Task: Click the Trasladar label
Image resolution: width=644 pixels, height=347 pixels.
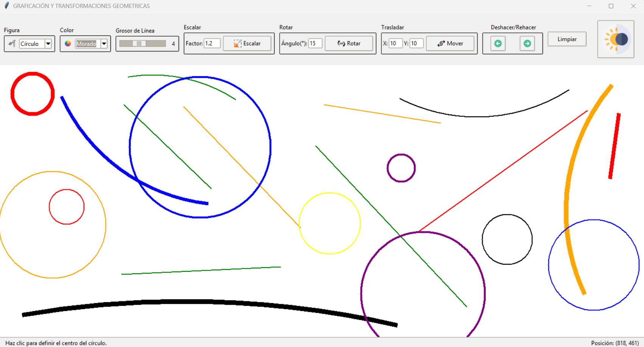Action: [392, 27]
